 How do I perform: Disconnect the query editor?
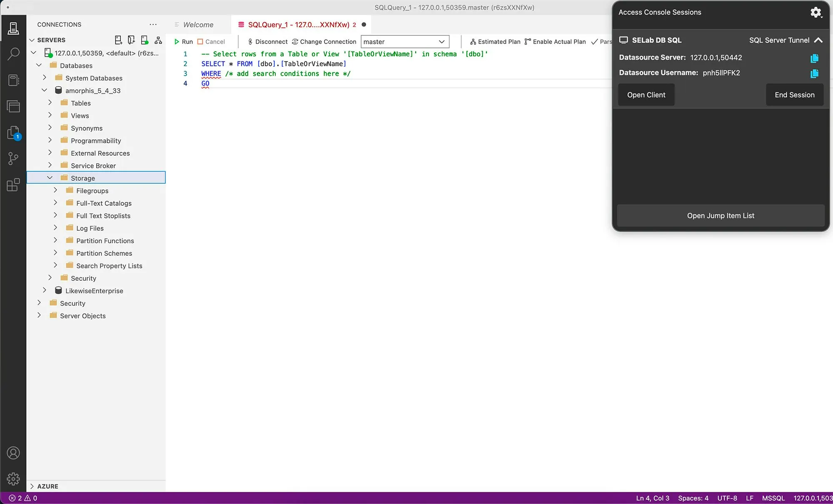(267, 42)
